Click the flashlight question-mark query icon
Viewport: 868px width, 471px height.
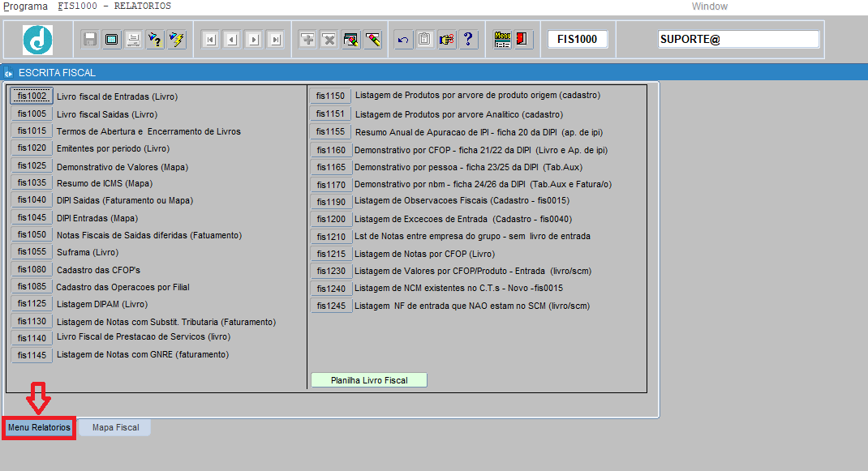tap(155, 39)
